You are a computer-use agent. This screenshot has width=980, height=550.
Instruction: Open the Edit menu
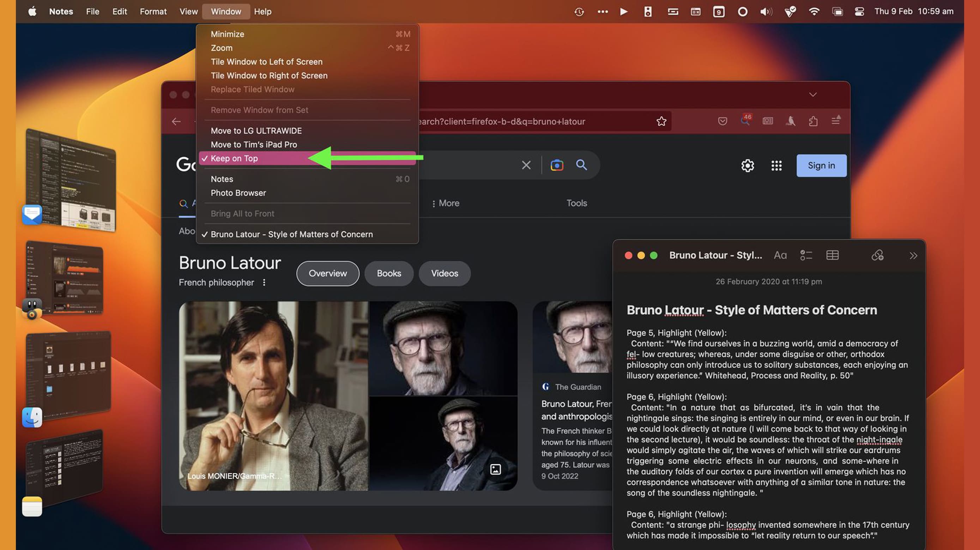point(120,11)
